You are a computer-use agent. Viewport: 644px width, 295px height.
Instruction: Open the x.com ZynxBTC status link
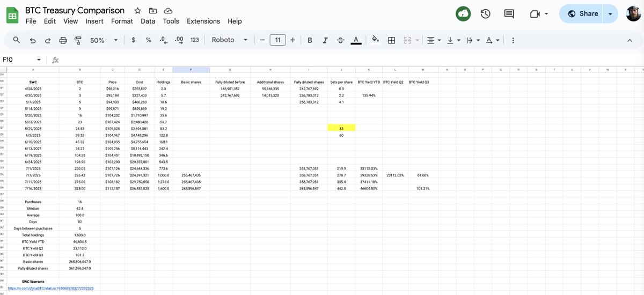(51, 288)
